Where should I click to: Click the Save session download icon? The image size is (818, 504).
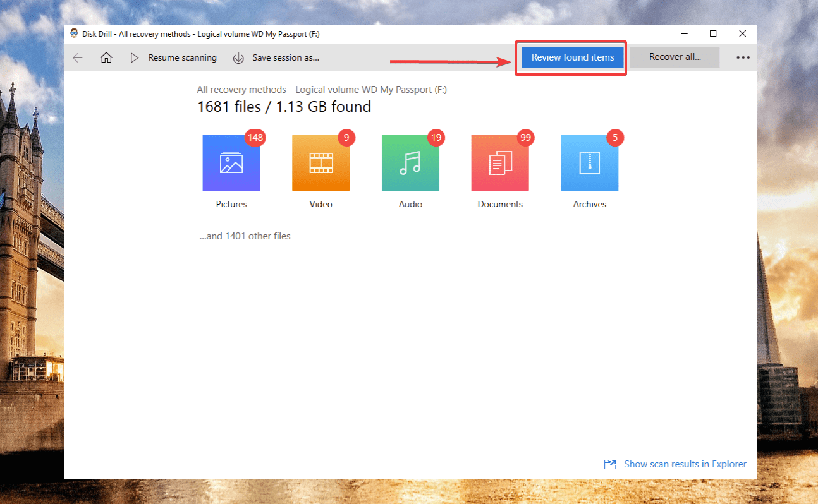pyautogui.click(x=238, y=58)
